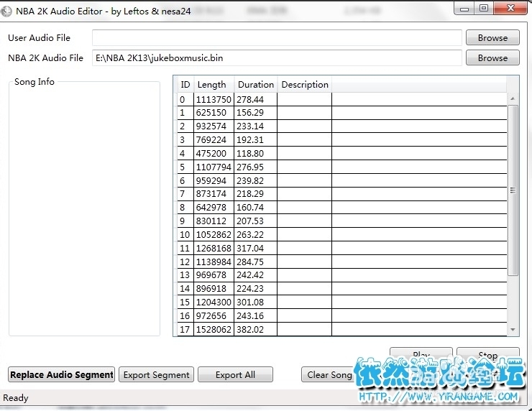Select length cell 959294
The image size is (532, 411).
pos(214,180)
